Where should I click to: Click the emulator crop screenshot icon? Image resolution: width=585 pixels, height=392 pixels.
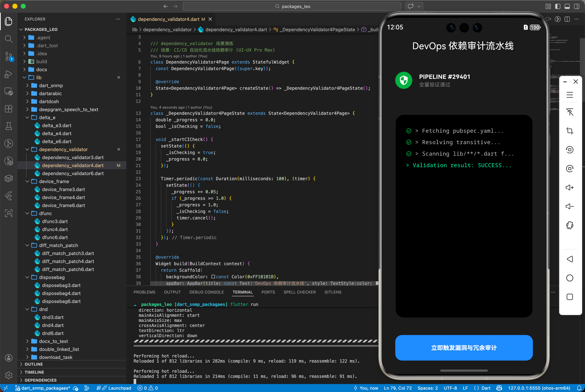tap(570, 131)
